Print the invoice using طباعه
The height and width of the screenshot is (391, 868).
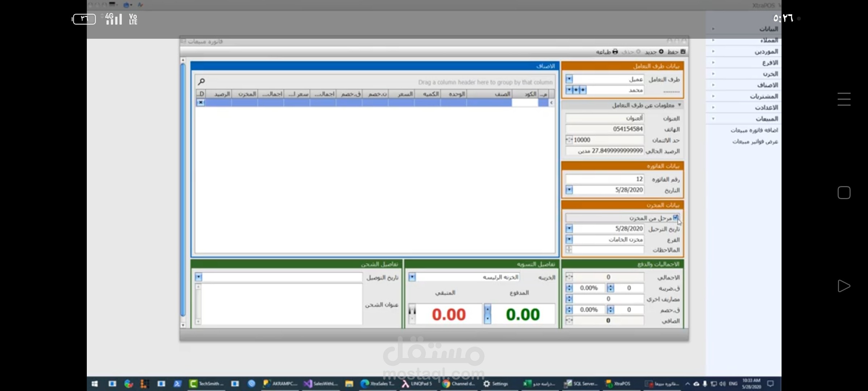pos(607,52)
